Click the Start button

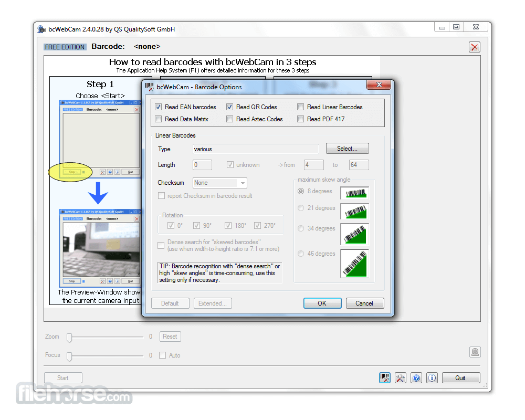coord(63,378)
